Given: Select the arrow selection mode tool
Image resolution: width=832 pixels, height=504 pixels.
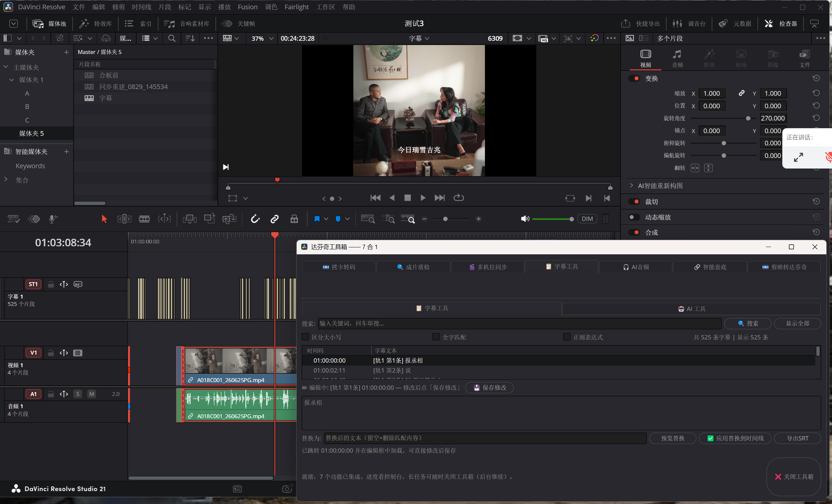Looking at the screenshot, I should click(x=104, y=219).
